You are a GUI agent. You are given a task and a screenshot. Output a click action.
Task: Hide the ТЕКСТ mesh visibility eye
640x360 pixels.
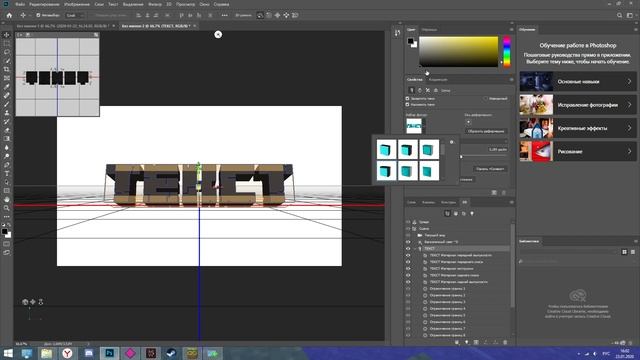click(408, 249)
